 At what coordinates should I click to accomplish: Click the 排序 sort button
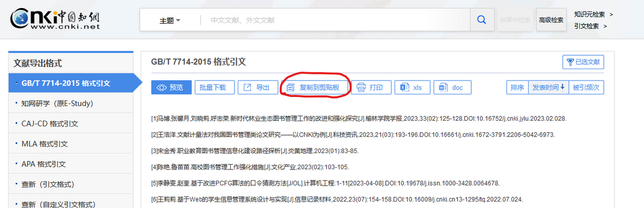(x=517, y=87)
